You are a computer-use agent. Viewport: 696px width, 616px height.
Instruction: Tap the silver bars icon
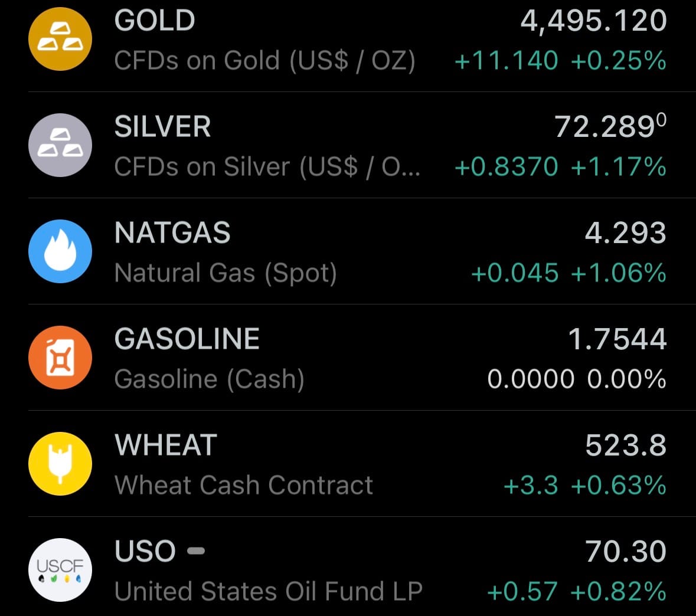tap(60, 145)
